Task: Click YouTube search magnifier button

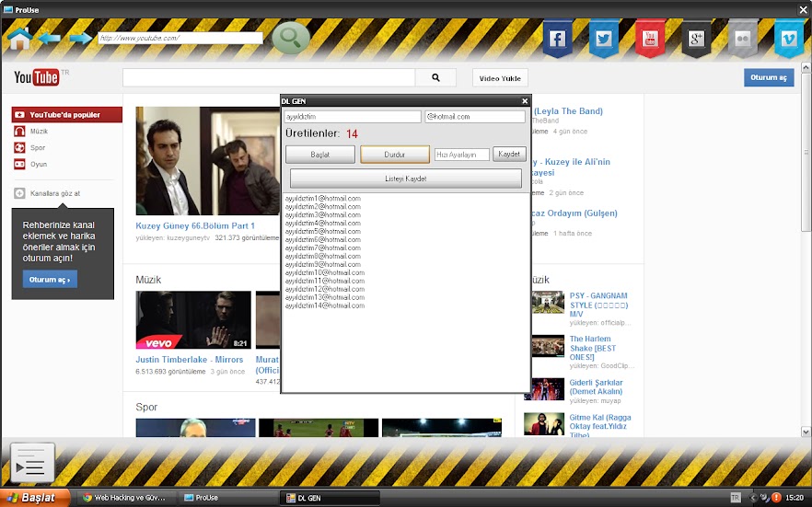Action: click(435, 77)
